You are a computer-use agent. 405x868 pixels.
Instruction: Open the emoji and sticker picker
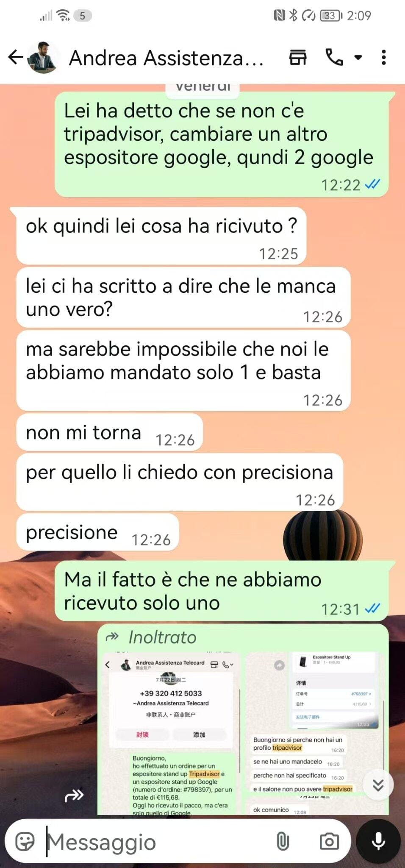(25, 841)
